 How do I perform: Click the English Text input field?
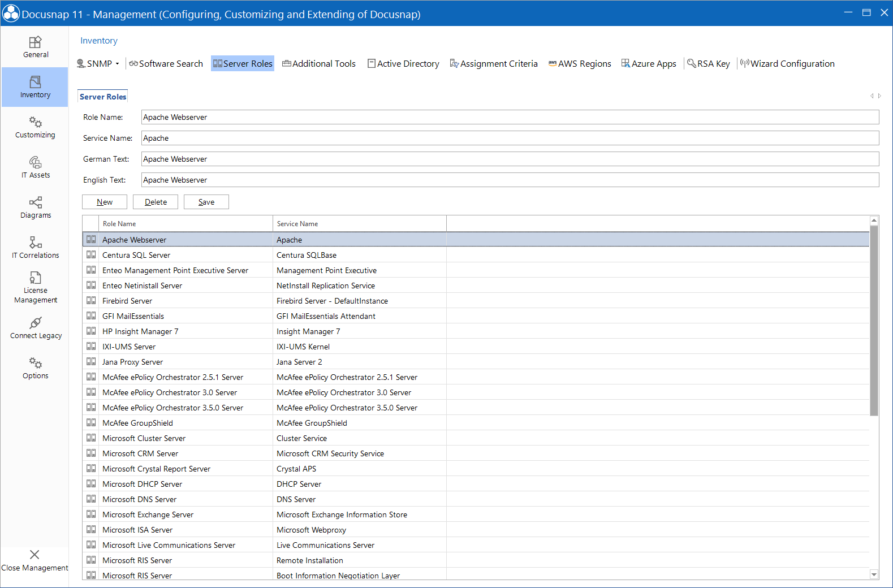[510, 180]
